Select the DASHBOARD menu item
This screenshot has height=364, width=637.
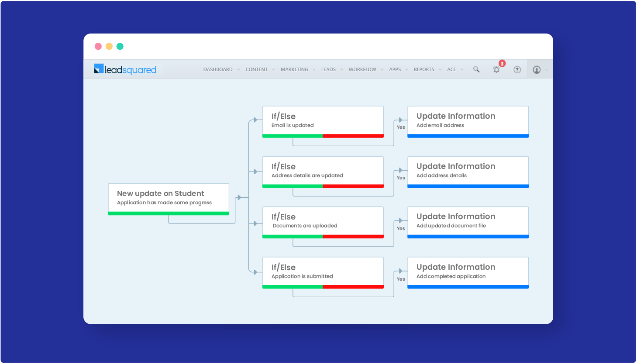[218, 69]
